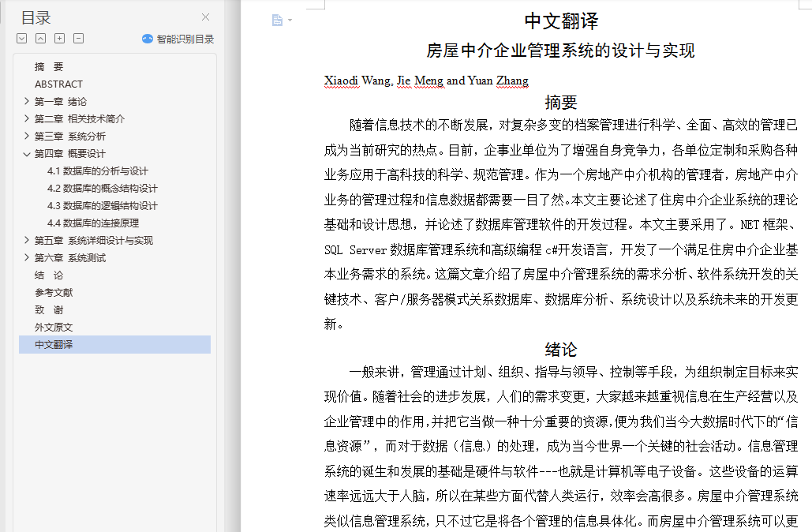Viewport: 812px width, 532px height.
Task: Open 4.2 数据库的概念结构设计 section
Action: click(102, 188)
